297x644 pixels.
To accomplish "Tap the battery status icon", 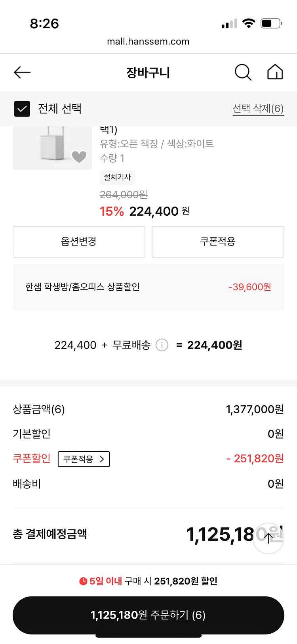I will [x=271, y=23].
